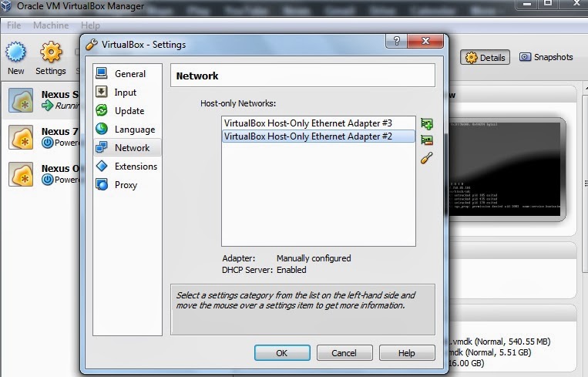
Task: Switch to Snapshots view in Manager
Action: click(546, 57)
